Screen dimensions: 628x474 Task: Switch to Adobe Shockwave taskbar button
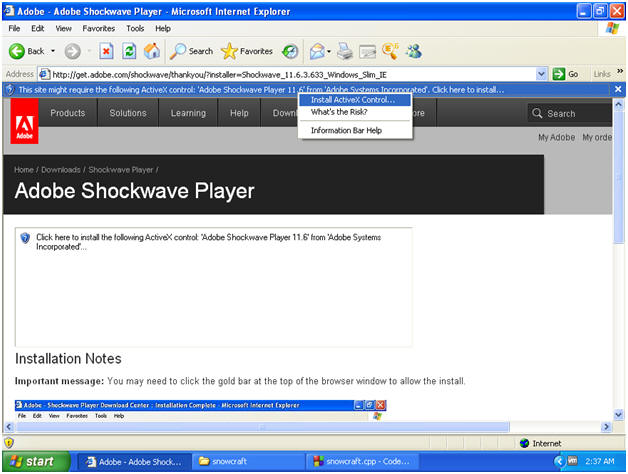[133, 462]
